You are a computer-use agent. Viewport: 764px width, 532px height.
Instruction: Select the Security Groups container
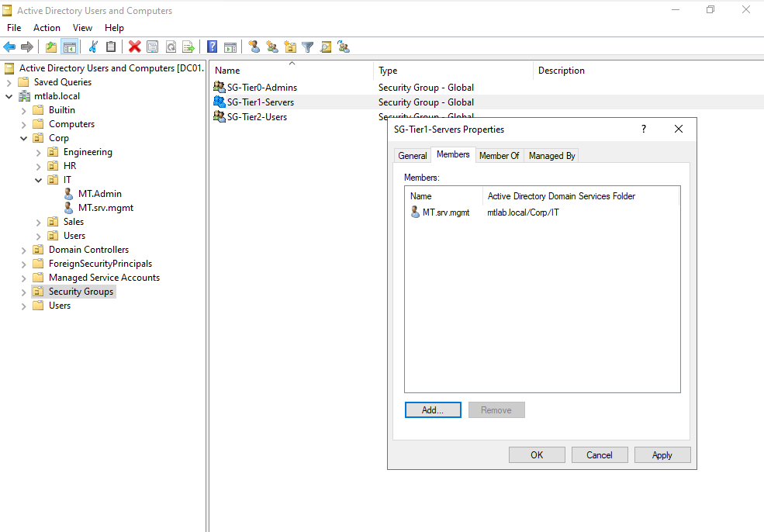coord(81,292)
